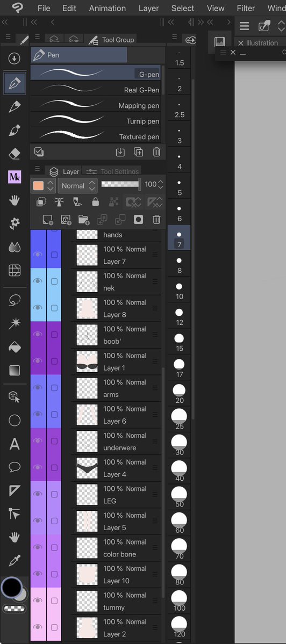Select the Pencil tool
The width and height of the screenshot is (286, 644).
pyautogui.click(x=15, y=107)
